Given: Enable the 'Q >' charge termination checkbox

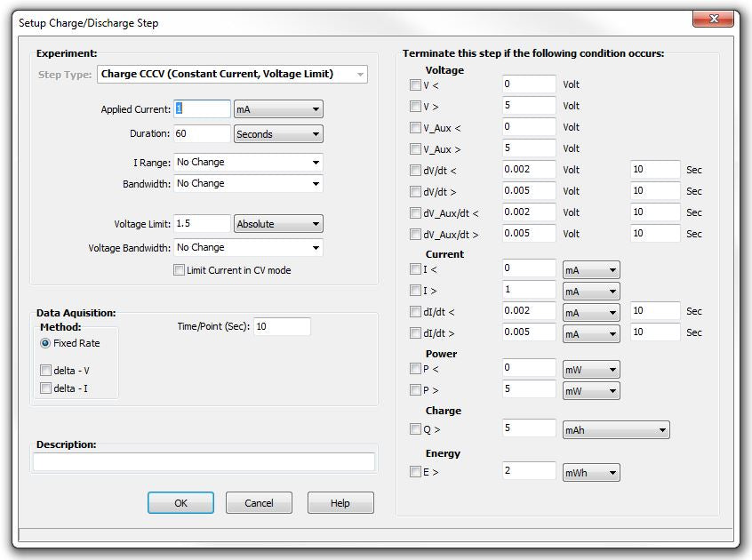Looking at the screenshot, I should pyautogui.click(x=415, y=429).
